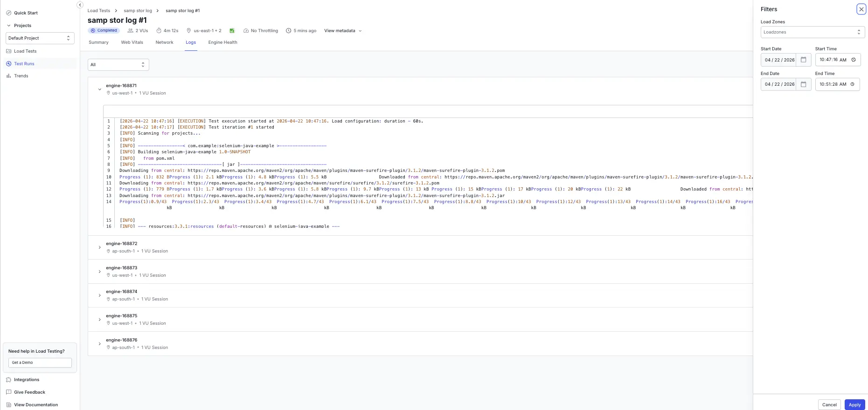Open Give Feedback link
Screen dimensions: 868x410
[30, 392]
